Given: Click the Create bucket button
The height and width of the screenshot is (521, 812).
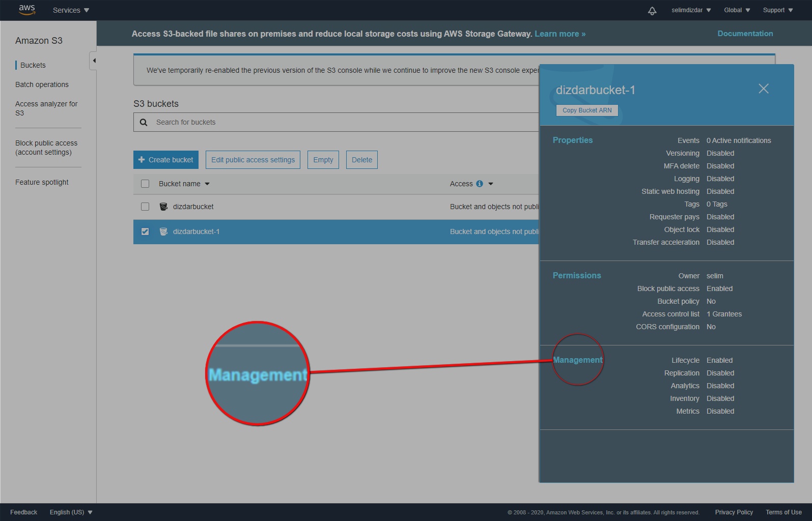Looking at the screenshot, I should [165, 160].
